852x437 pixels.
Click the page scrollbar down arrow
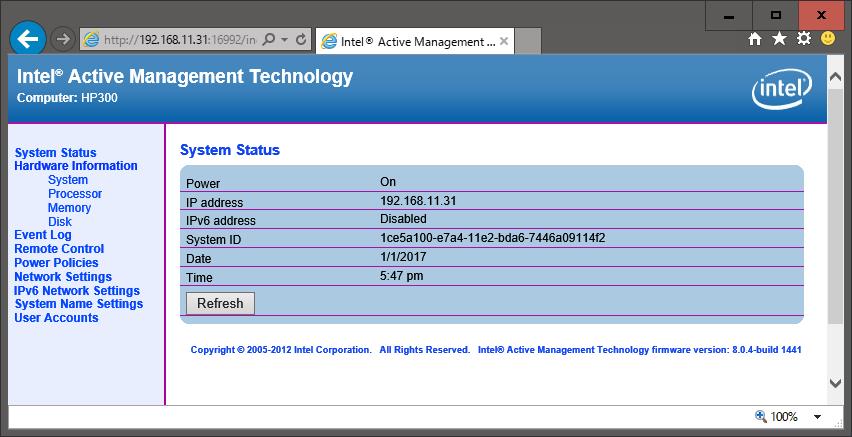tap(836, 383)
